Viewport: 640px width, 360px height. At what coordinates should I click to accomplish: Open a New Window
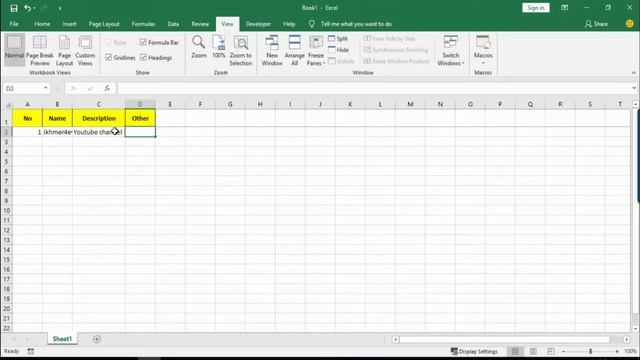[x=272, y=50]
